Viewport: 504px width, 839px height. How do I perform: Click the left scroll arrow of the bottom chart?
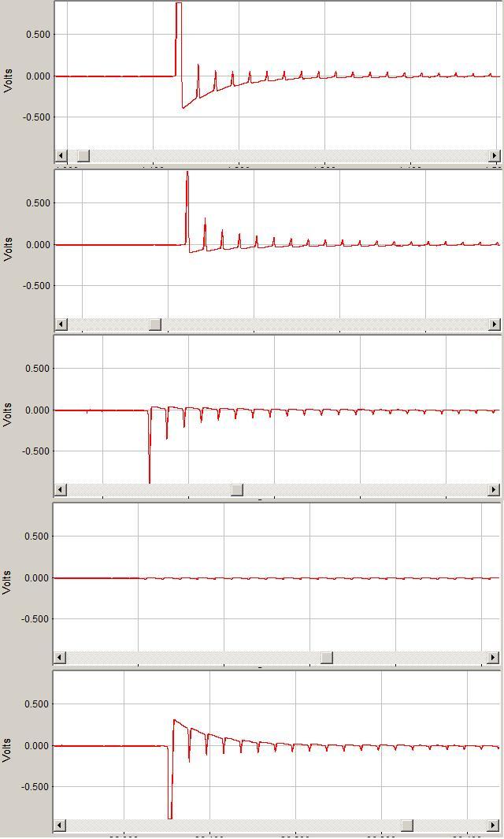[61, 825]
